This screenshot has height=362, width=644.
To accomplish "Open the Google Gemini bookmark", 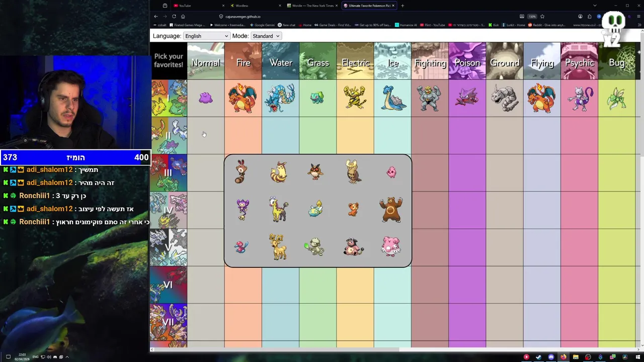I will 262,25.
